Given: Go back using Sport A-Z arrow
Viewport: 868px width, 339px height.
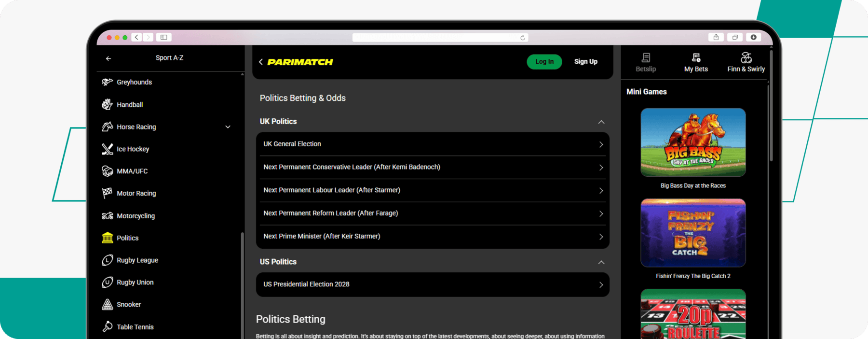Looking at the screenshot, I should (108, 58).
